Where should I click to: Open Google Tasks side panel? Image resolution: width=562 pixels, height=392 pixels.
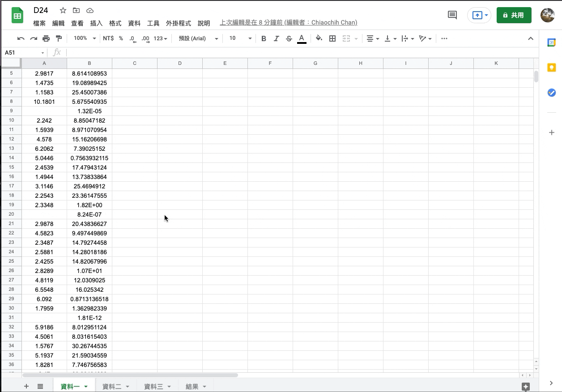pos(552,93)
